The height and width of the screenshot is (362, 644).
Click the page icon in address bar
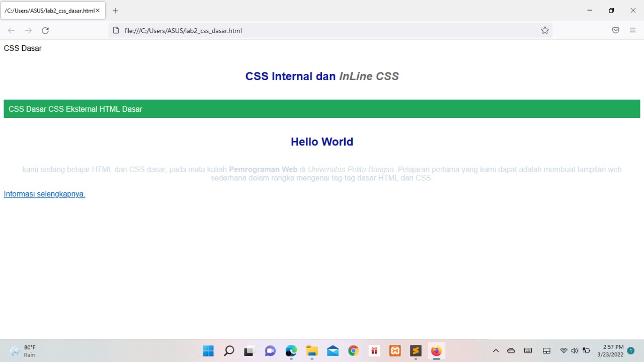(116, 31)
